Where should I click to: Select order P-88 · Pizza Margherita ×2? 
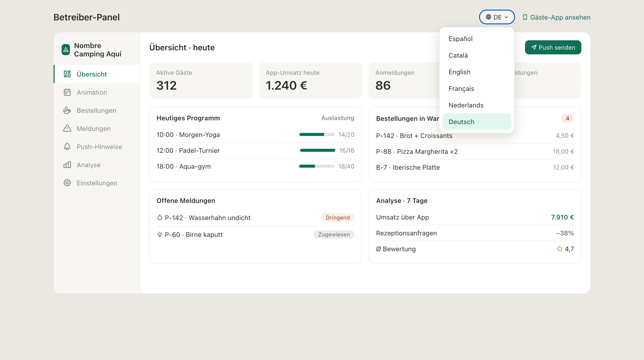pos(475,152)
